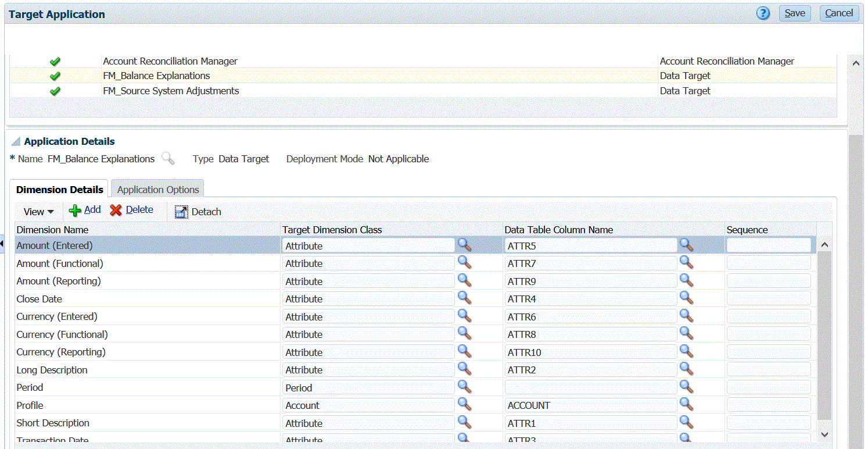Click the help question mark icon
Viewport: 868px width, 449px height.
point(763,13)
